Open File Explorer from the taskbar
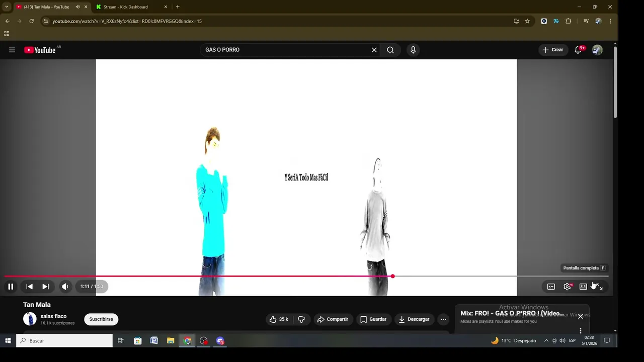The width and height of the screenshot is (644, 362). point(171,341)
